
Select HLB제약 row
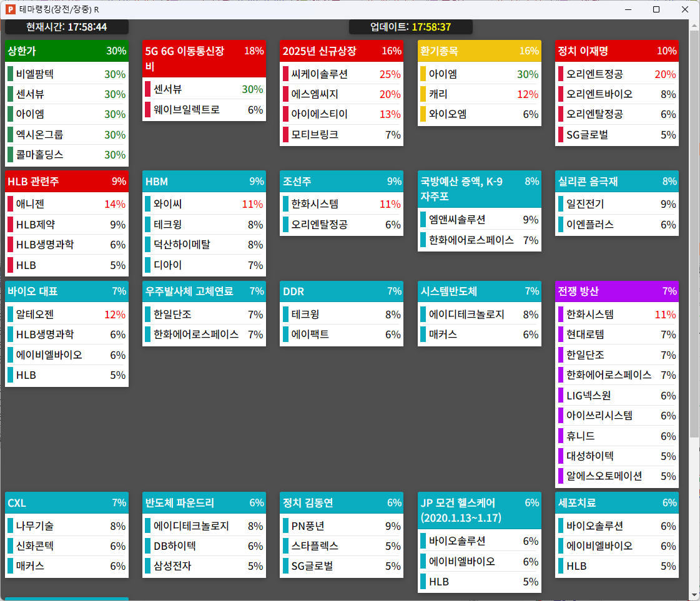pyautogui.click(x=67, y=225)
